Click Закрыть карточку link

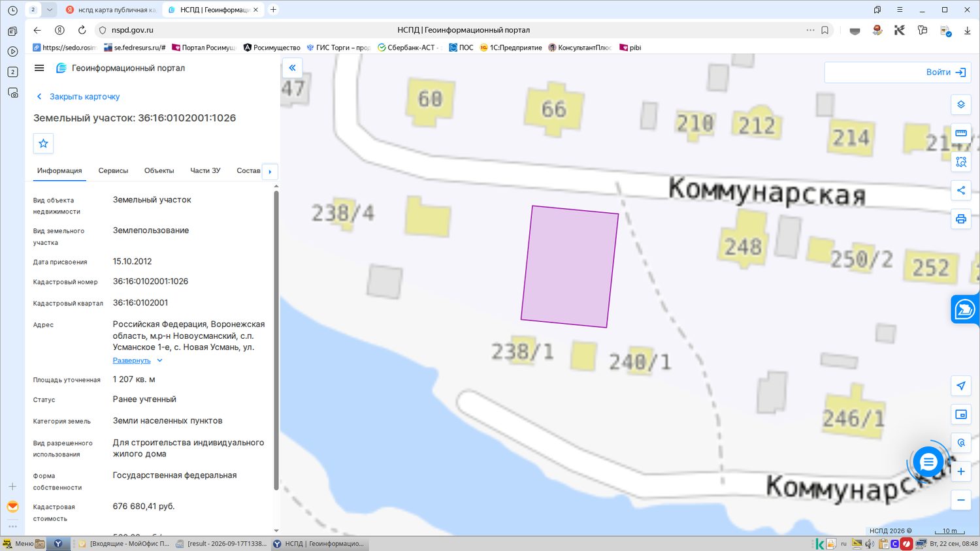click(78, 97)
